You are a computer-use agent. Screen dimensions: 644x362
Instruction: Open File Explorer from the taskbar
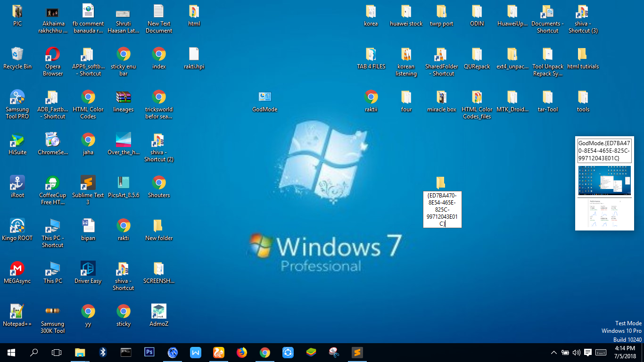(80, 352)
